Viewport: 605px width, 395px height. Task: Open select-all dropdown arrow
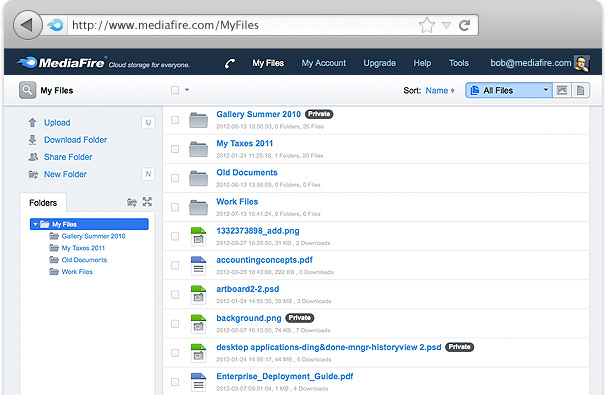[x=187, y=90]
